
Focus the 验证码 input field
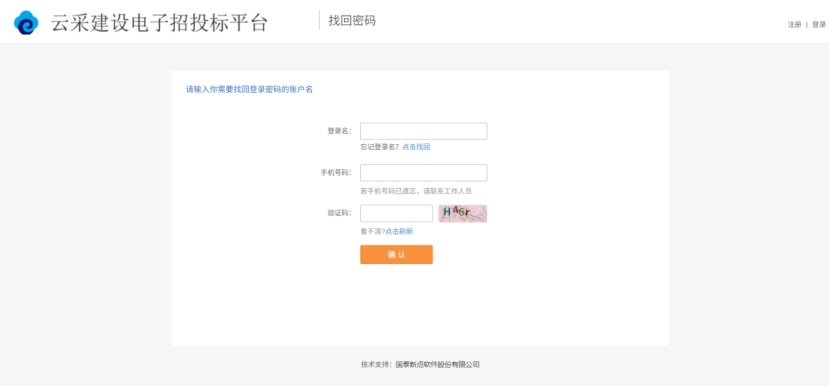click(x=396, y=213)
